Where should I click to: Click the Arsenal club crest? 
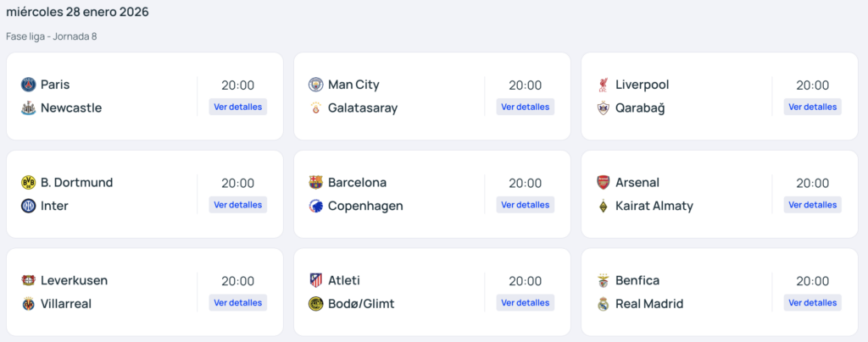coord(604,183)
